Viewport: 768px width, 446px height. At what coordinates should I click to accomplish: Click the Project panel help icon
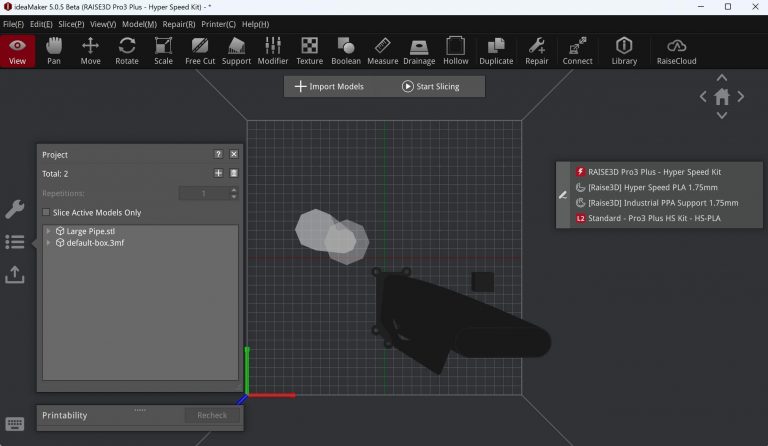(x=218, y=154)
